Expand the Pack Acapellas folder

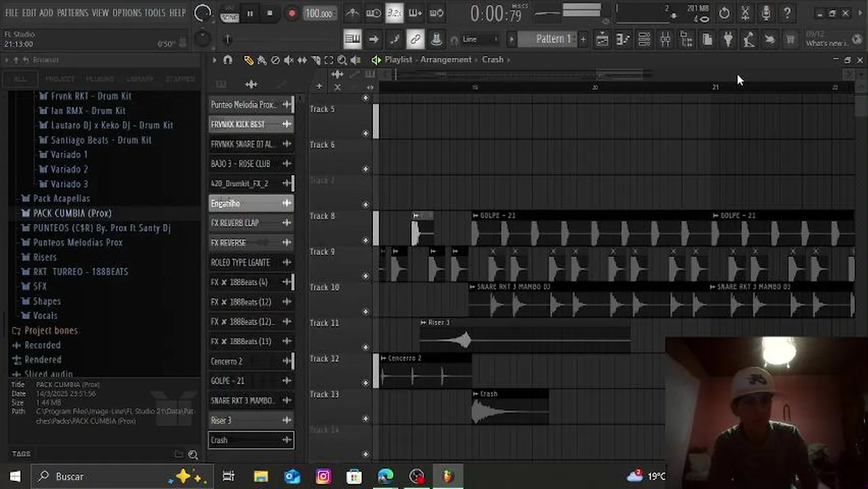click(61, 199)
